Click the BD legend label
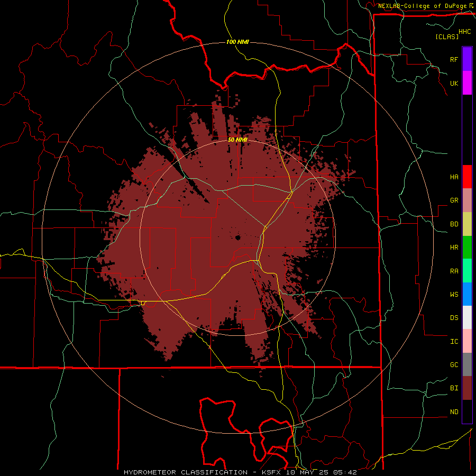The width and height of the screenshot is (476, 476). 454,224
